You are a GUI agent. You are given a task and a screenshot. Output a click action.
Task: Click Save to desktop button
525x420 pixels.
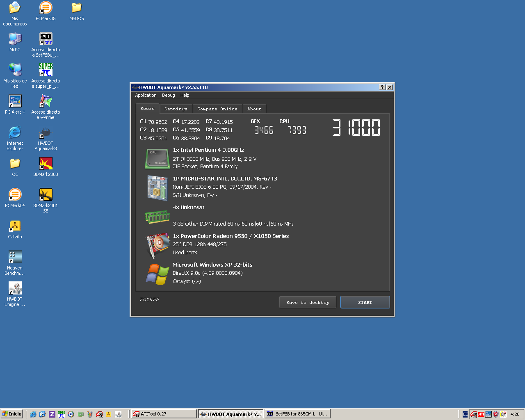[x=308, y=302]
